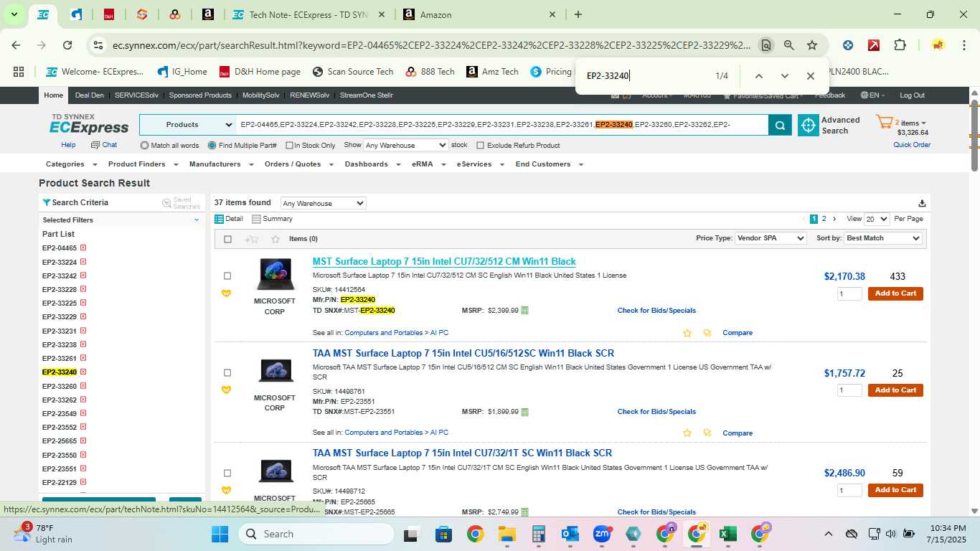This screenshot has height=551, width=980.
Task: Check In Stock Only box
Action: click(289, 145)
